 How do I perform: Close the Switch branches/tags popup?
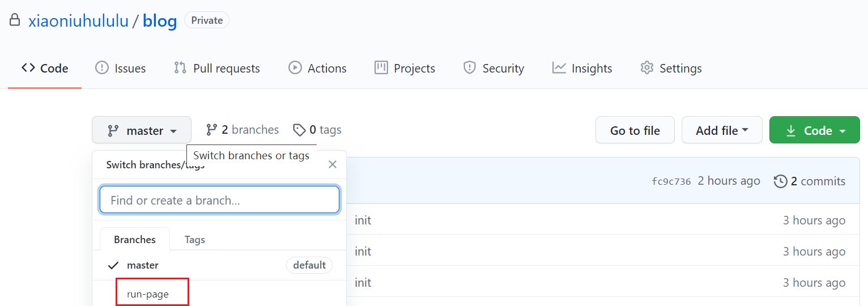pos(333,164)
